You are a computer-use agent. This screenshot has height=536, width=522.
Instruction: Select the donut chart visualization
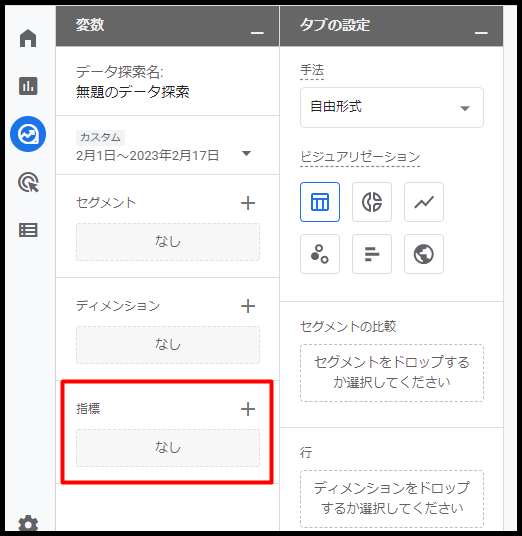click(x=372, y=202)
